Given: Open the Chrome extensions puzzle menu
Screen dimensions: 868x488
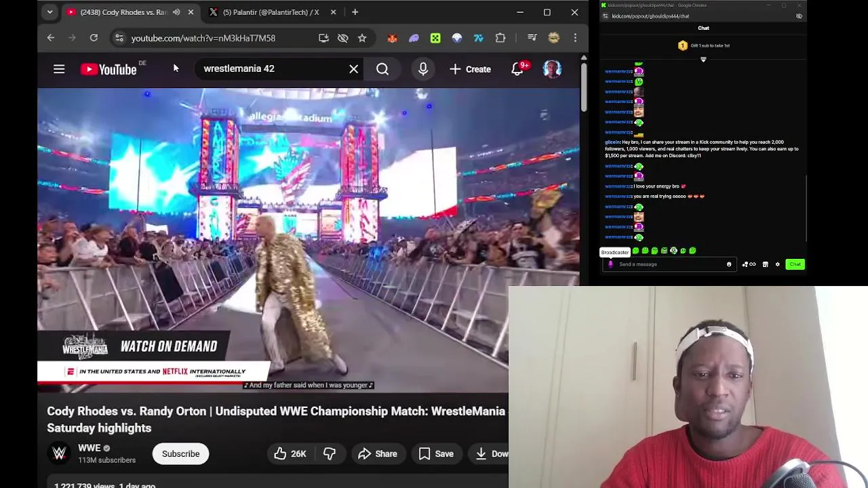Looking at the screenshot, I should click(500, 38).
